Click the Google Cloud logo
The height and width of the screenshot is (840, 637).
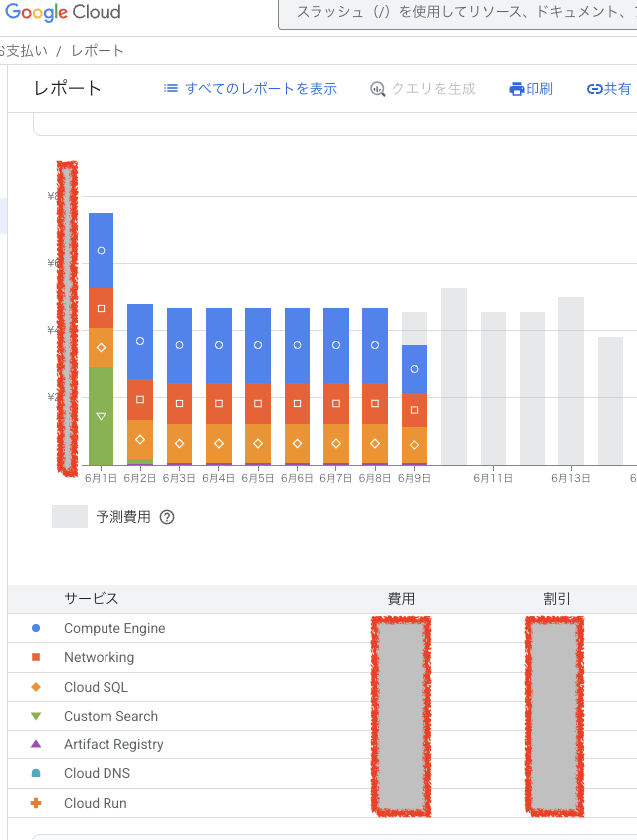click(x=64, y=13)
